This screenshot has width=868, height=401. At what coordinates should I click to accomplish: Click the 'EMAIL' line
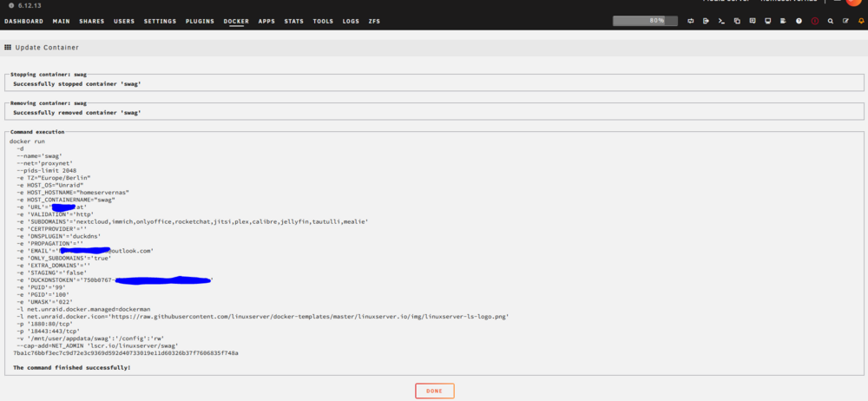85,251
